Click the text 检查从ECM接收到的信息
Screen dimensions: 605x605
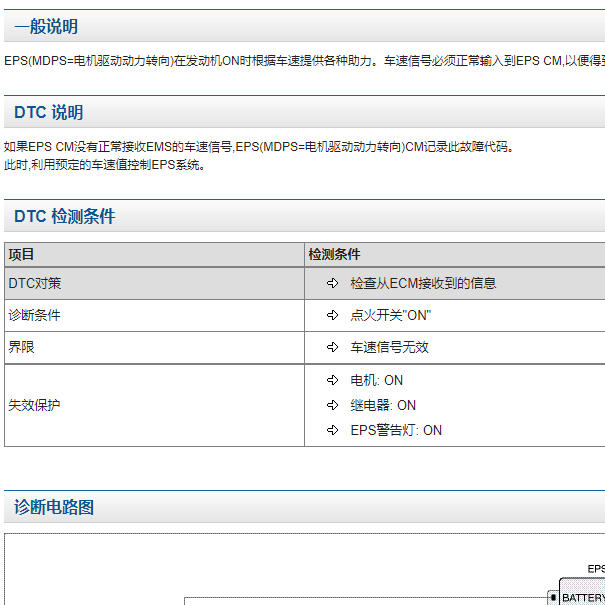click(x=423, y=284)
